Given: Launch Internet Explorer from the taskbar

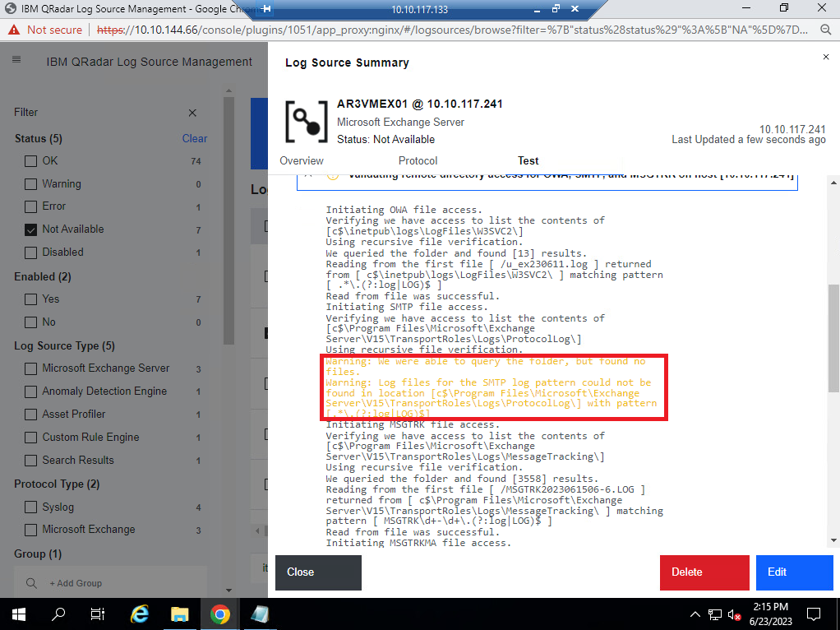Looking at the screenshot, I should [x=139, y=614].
